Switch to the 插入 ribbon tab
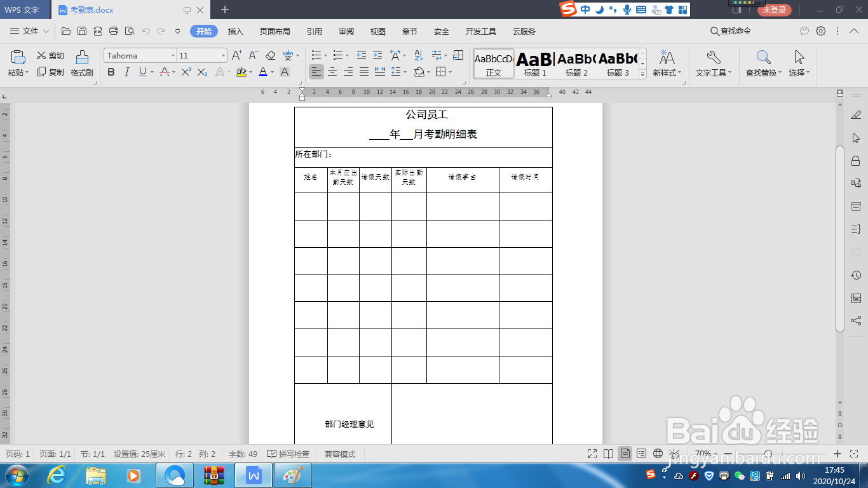Image resolution: width=868 pixels, height=488 pixels. [235, 30]
